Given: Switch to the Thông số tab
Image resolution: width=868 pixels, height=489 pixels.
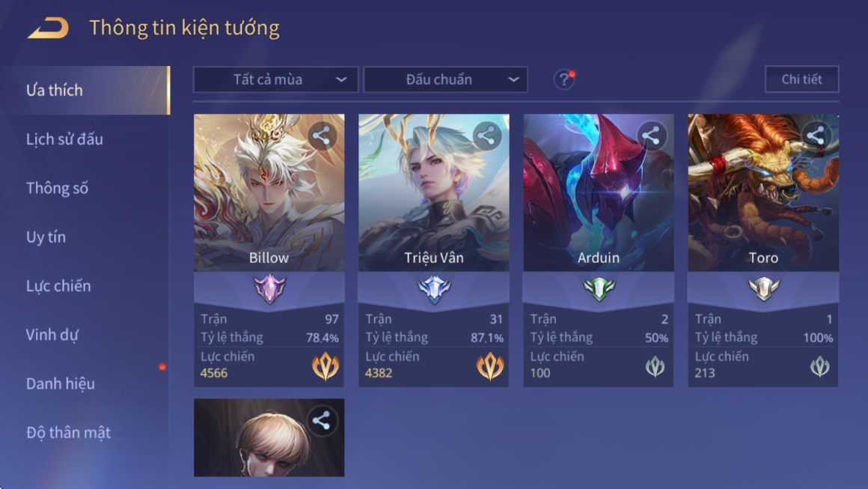Looking at the screenshot, I should tap(57, 188).
